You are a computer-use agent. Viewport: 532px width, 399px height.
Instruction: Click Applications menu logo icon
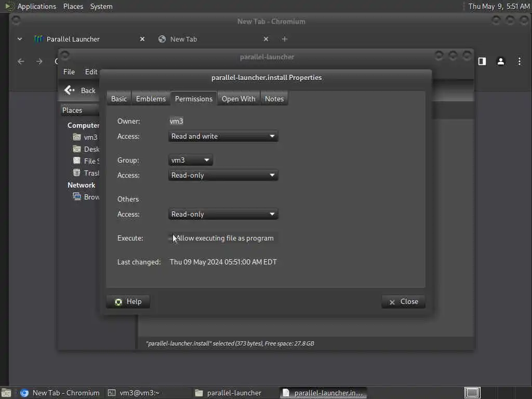(9, 6)
